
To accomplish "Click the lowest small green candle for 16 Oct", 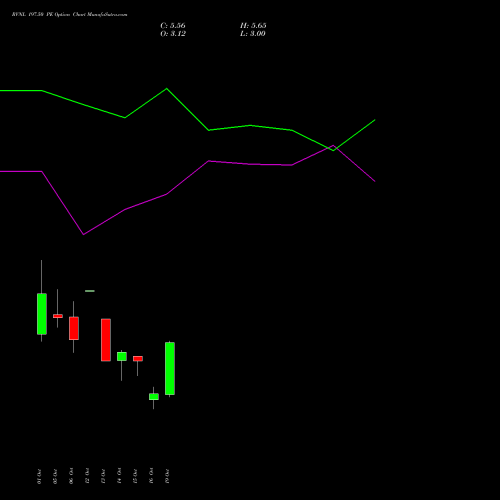I will click(154, 397).
